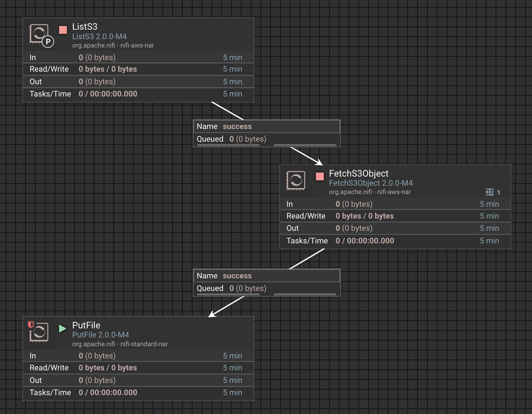This screenshot has height=414, width=532.
Task: Click the FetchS3Object 2.0.0-M4 version text
Action: (371, 183)
